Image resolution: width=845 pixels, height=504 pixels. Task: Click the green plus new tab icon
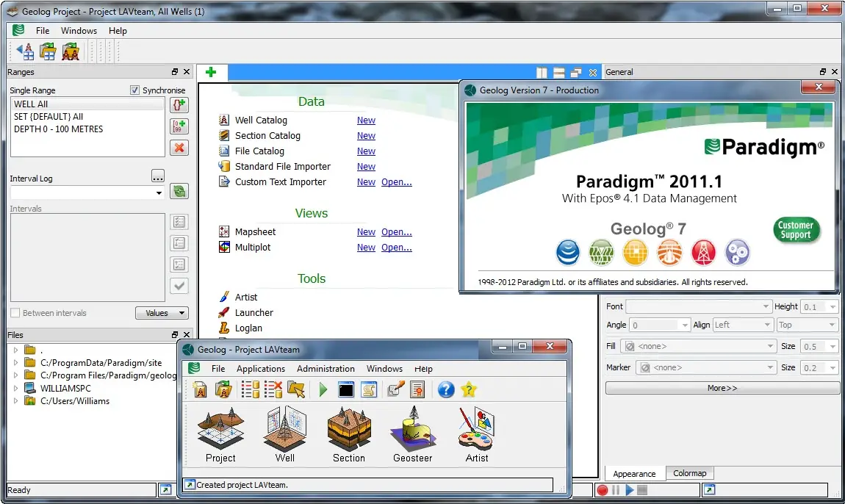pos(212,72)
